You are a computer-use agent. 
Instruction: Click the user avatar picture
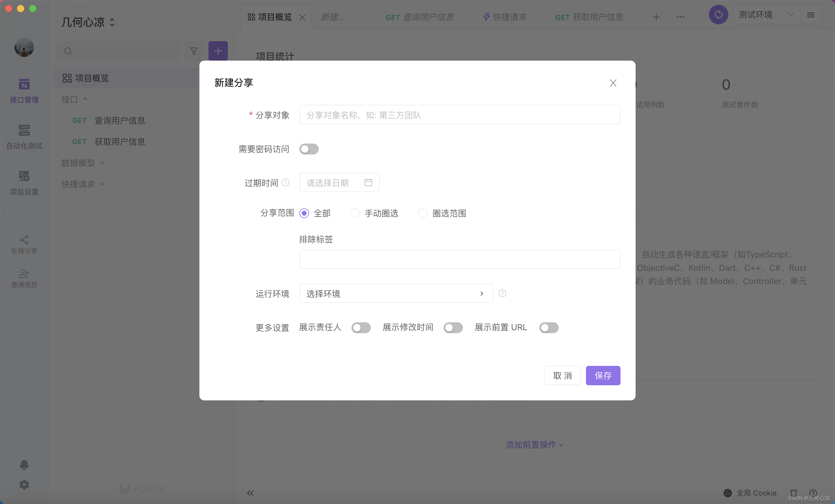(24, 47)
